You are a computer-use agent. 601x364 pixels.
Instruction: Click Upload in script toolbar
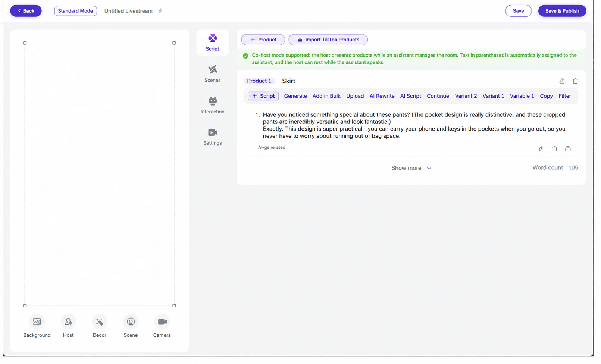click(355, 96)
